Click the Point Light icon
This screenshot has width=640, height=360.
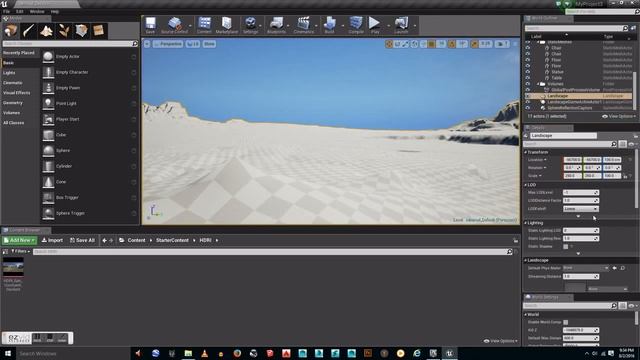click(48, 103)
